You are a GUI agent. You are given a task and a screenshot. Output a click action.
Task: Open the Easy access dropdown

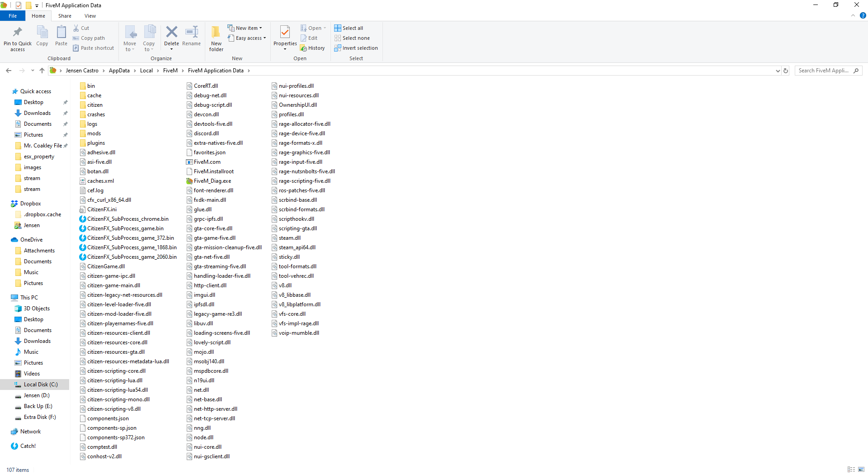pyautogui.click(x=246, y=38)
